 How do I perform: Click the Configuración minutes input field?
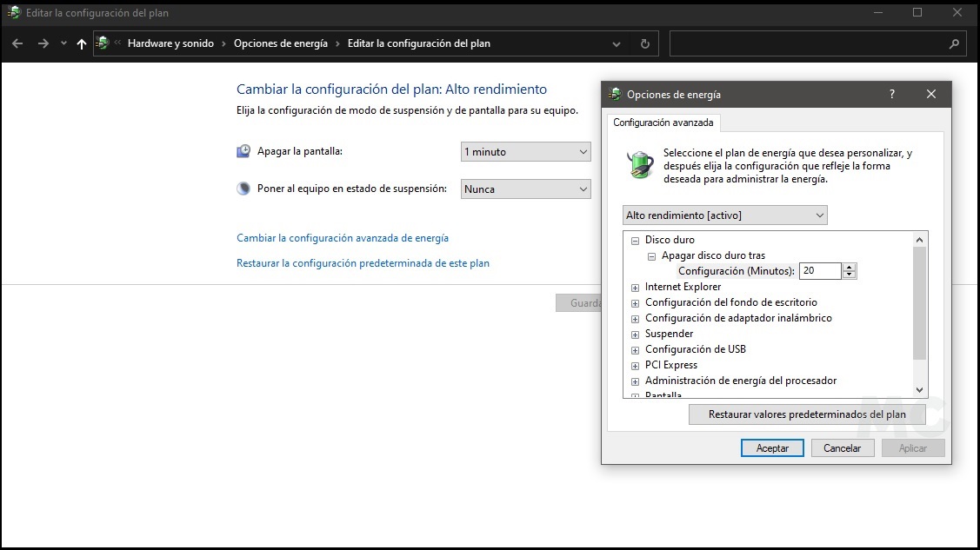[819, 271]
